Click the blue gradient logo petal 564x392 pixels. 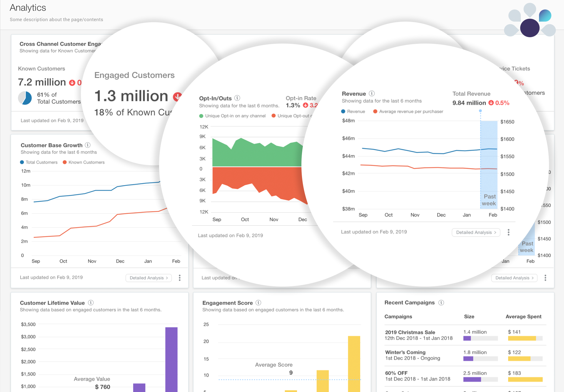pos(545,16)
